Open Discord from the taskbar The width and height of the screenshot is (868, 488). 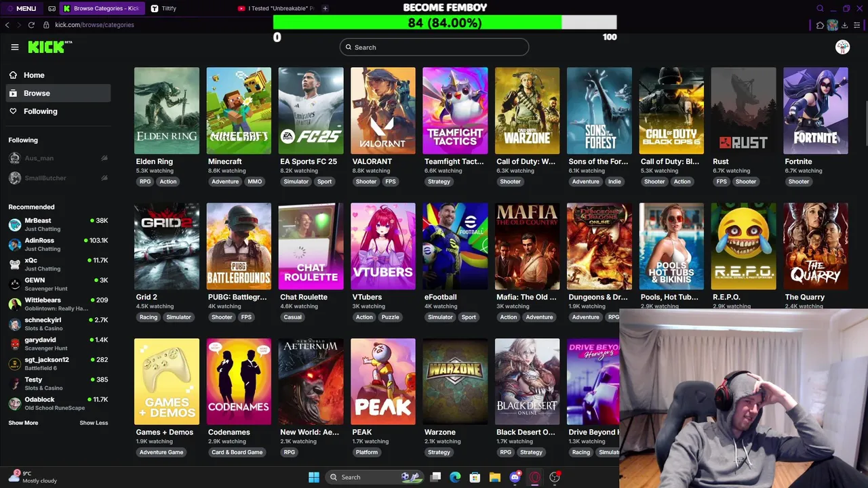click(515, 477)
